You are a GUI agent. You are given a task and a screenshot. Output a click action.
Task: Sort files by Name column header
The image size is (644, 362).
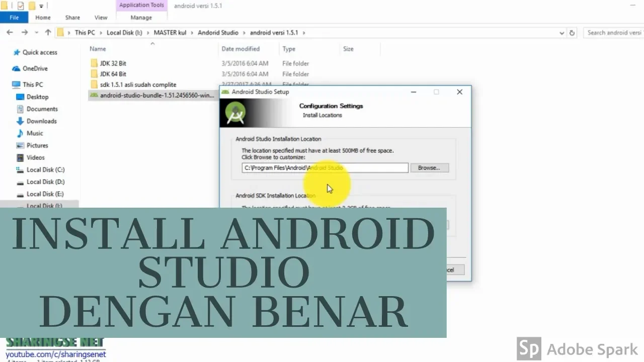coord(98,49)
